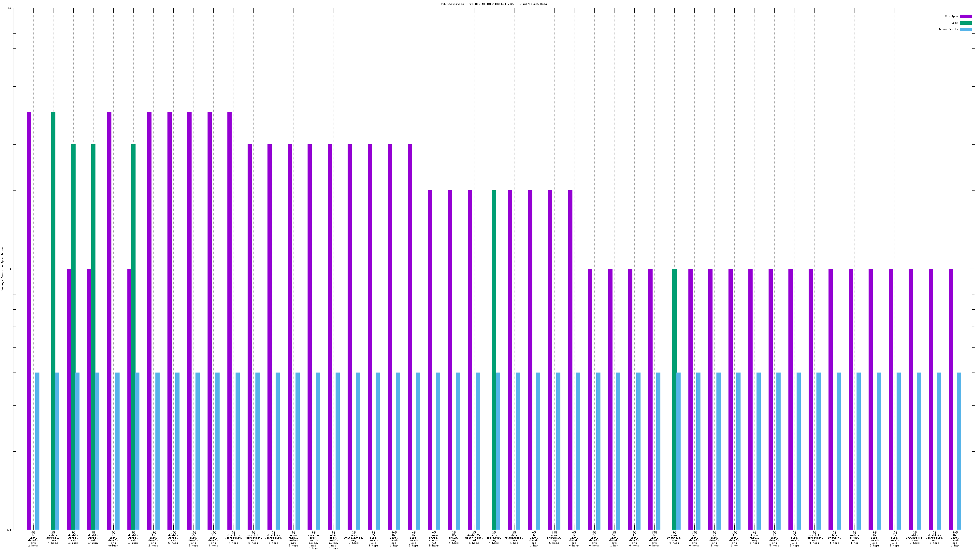Click the RBL Statistics chart title
The height and width of the screenshot is (551, 980).
pos(494,4)
